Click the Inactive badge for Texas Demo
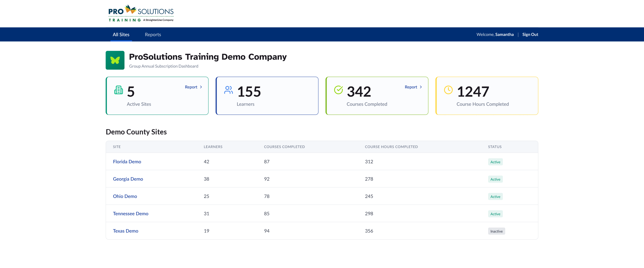 pyautogui.click(x=496, y=231)
